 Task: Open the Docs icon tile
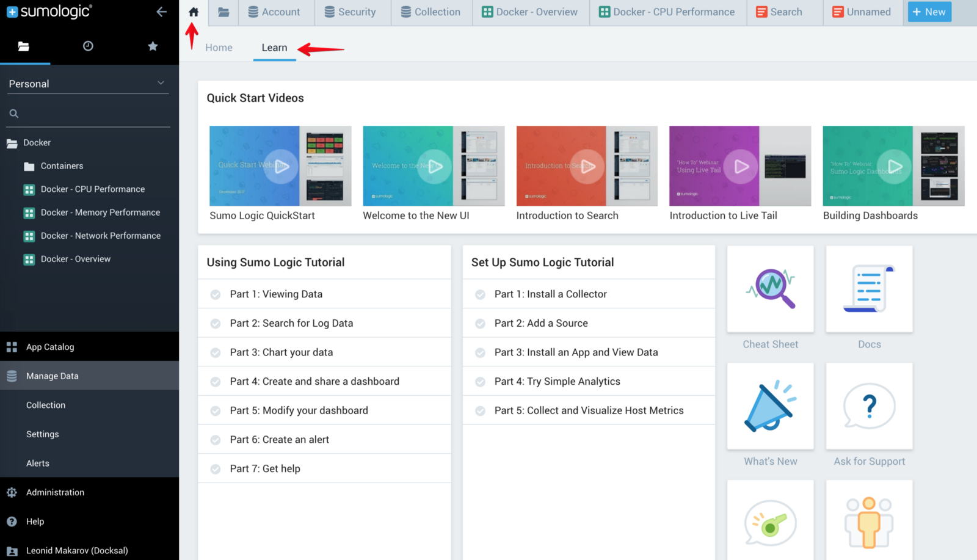click(869, 289)
